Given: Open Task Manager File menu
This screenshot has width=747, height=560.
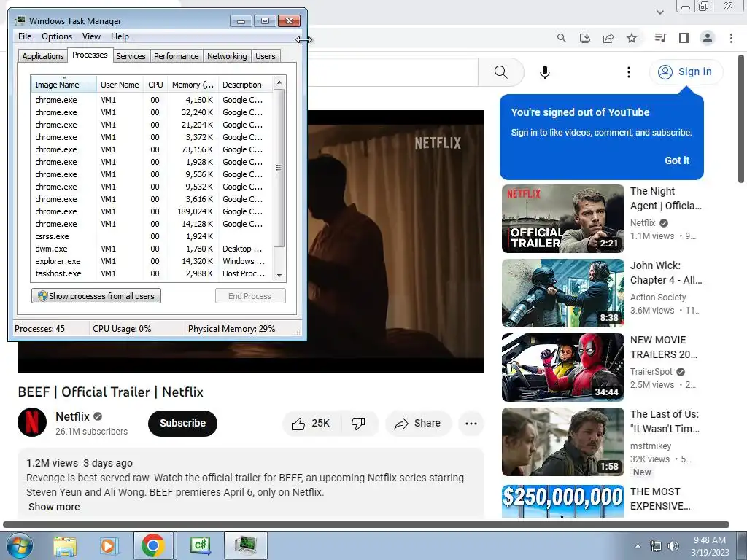Looking at the screenshot, I should point(25,36).
